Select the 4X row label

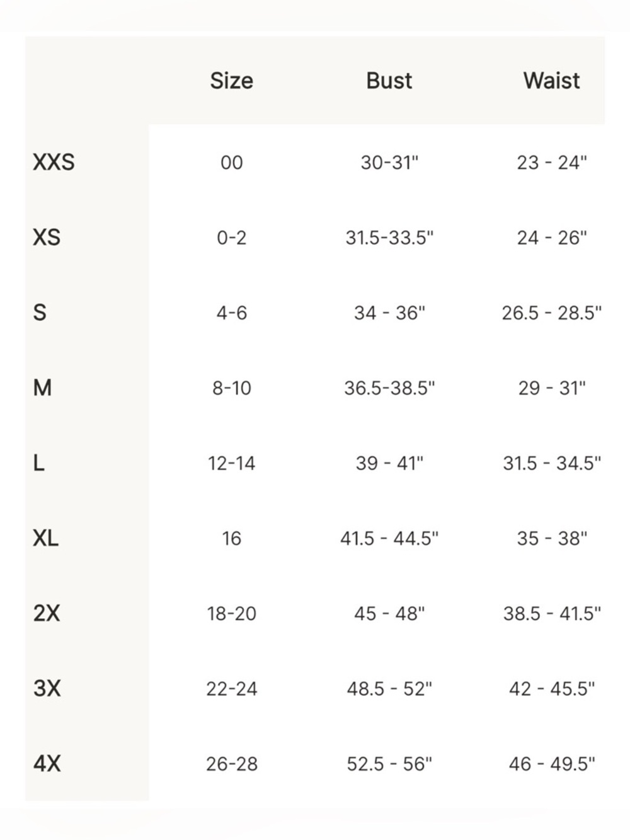click(47, 764)
